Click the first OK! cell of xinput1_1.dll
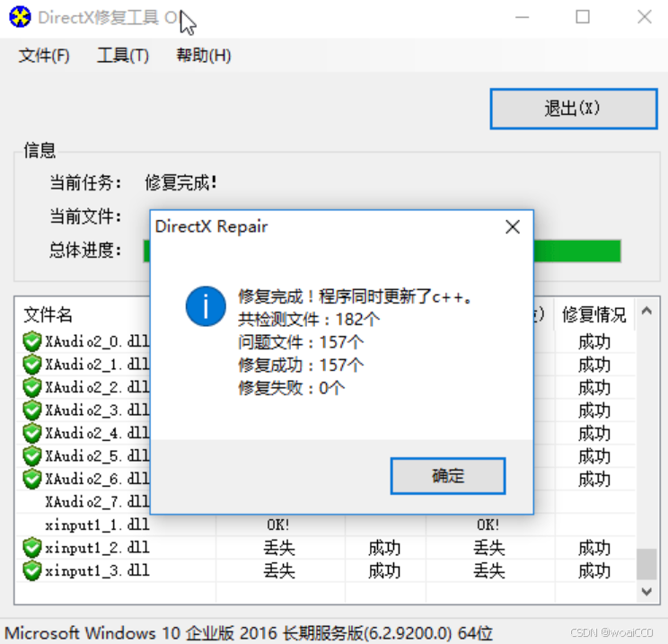 click(278, 525)
